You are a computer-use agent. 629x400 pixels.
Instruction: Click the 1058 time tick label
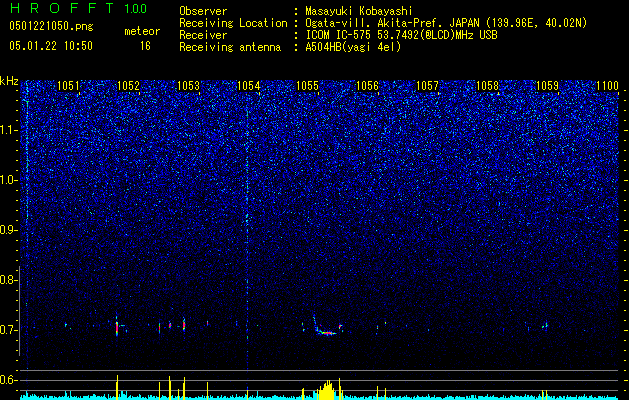click(487, 86)
